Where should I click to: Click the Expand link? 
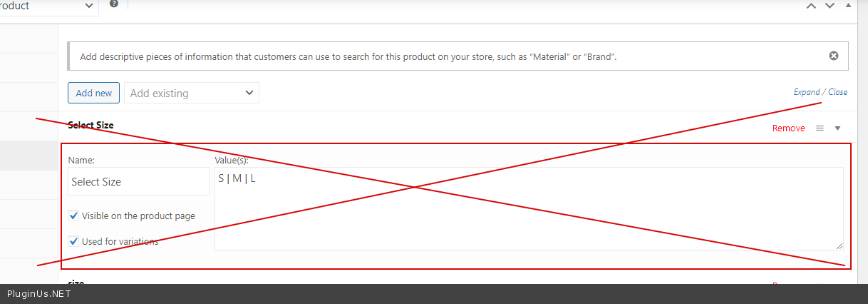807,92
